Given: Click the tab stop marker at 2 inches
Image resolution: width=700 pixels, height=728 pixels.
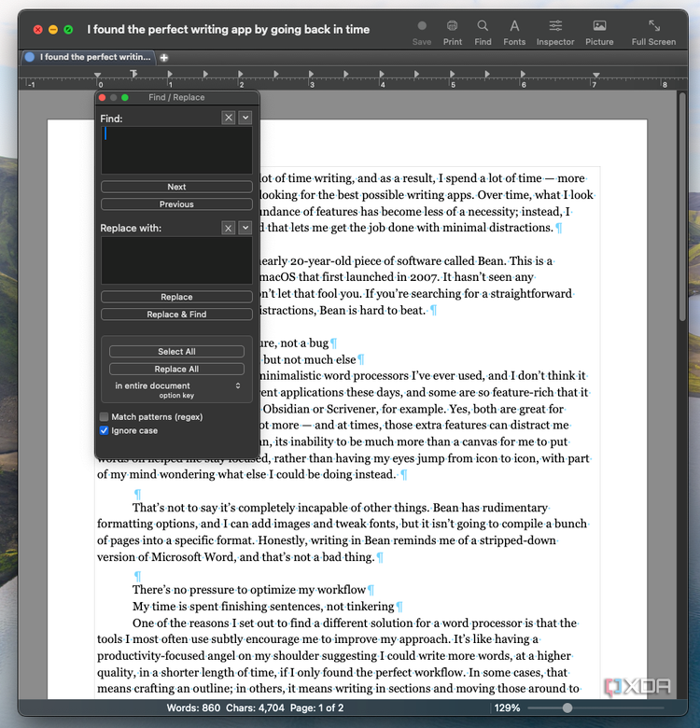Looking at the screenshot, I should tap(241, 74).
